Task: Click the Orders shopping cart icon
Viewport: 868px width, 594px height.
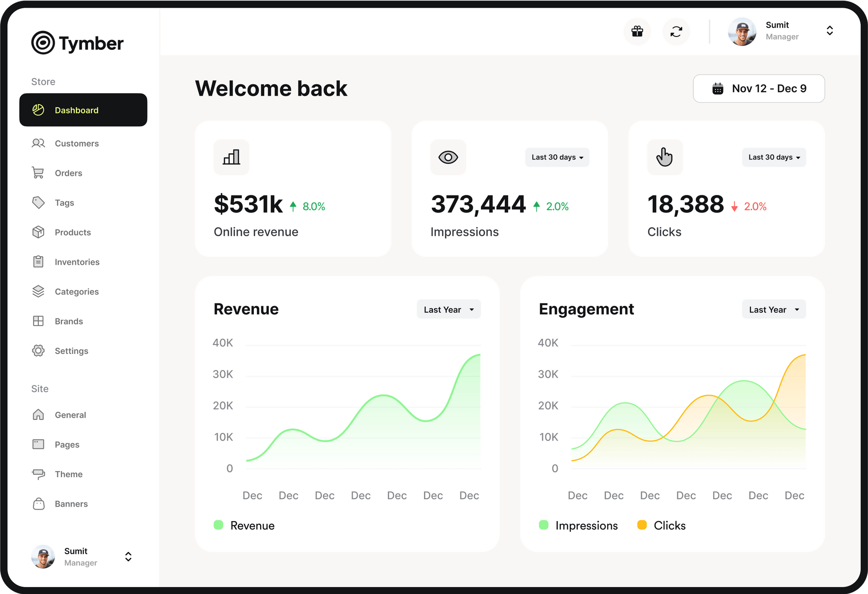Action: tap(39, 173)
